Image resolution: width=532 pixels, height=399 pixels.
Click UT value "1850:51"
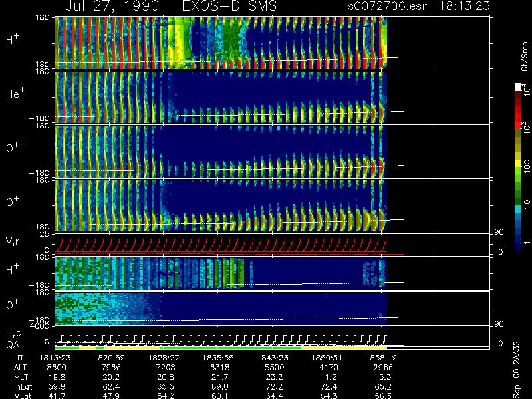[327, 358]
